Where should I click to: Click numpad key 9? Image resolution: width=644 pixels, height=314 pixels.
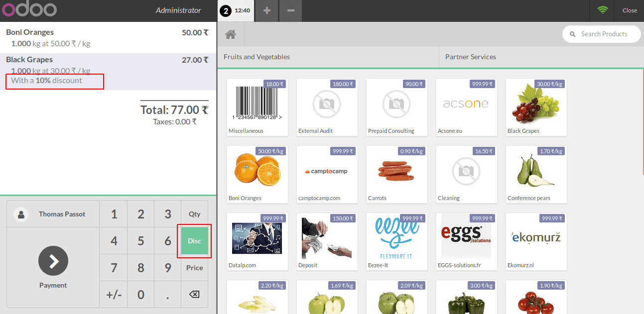coord(168,268)
